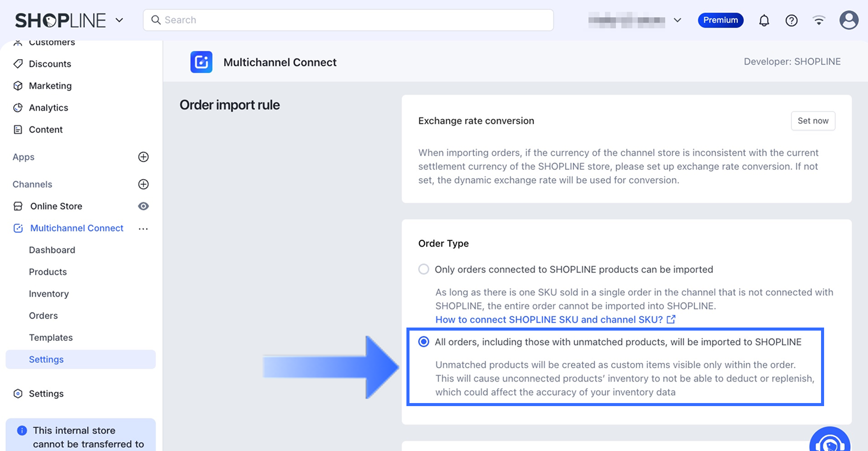Preview Online Store with eye icon
868x451 pixels.
(x=143, y=206)
